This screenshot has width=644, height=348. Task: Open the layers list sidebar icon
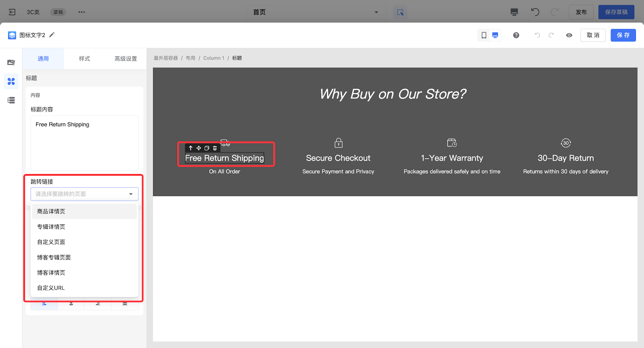point(11,100)
